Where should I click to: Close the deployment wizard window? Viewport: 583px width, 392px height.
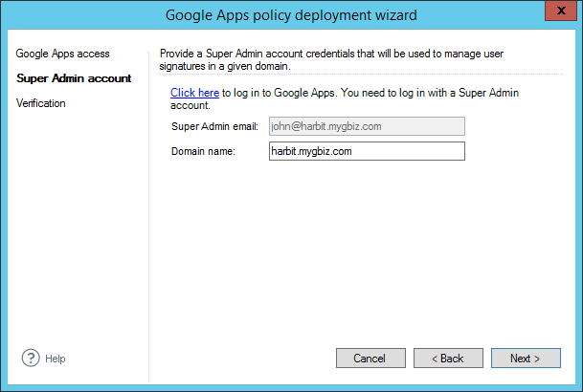click(x=561, y=11)
